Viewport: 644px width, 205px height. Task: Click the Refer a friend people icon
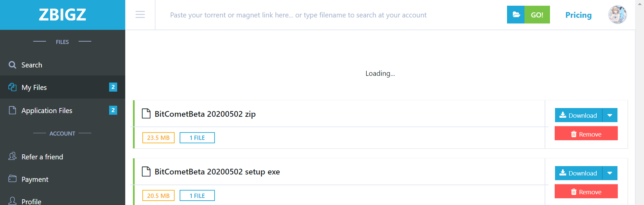click(x=12, y=156)
